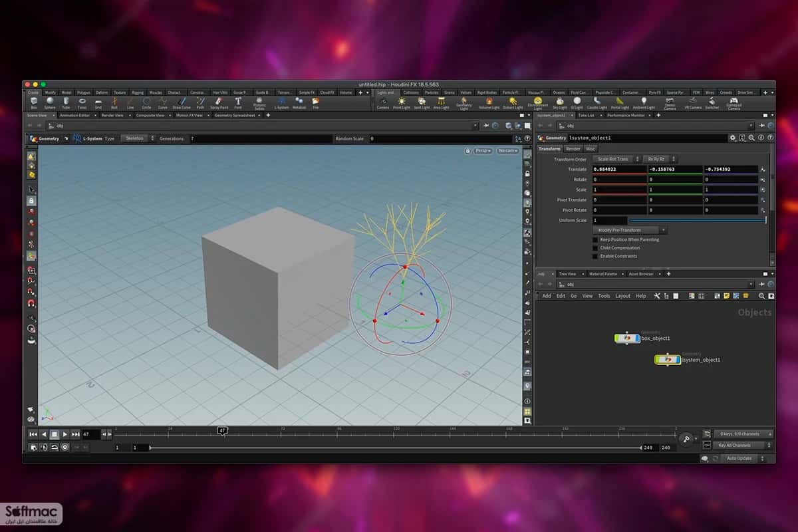Screen dimensions: 798x532
Task: Select the Null shelf tool
Action: [114, 102]
